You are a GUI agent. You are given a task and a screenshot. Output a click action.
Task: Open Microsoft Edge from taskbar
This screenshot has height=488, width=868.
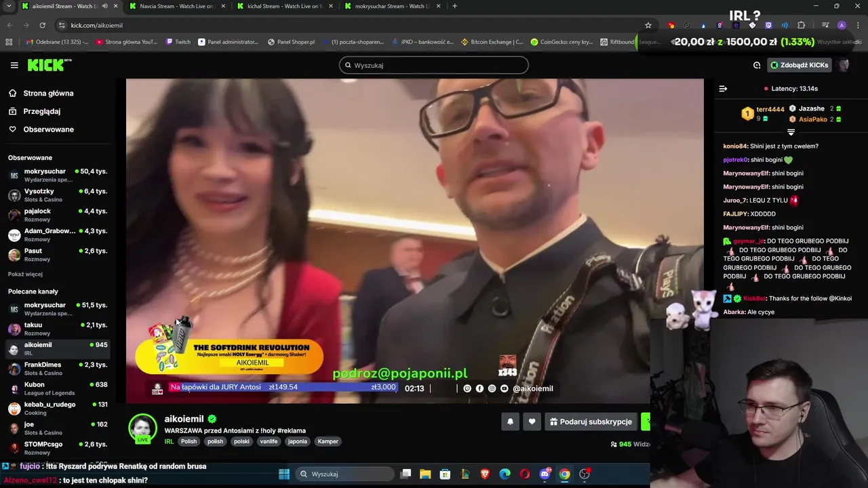point(505,474)
